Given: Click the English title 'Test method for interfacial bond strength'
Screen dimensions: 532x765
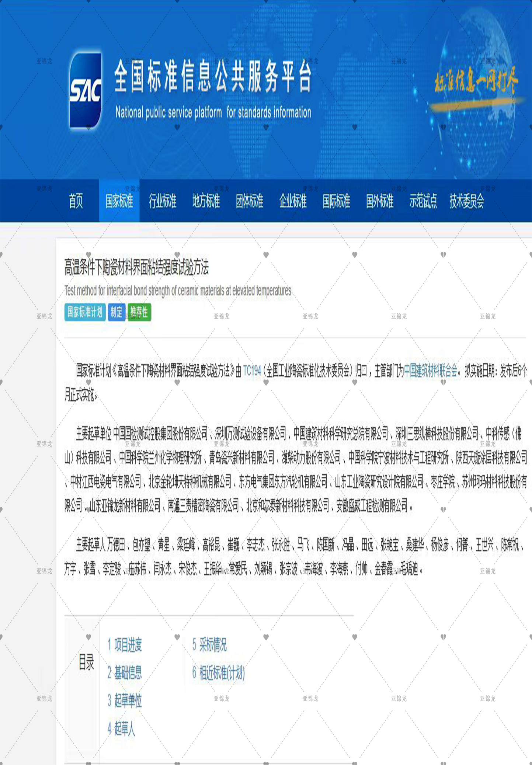Looking at the screenshot, I should (x=178, y=291).
